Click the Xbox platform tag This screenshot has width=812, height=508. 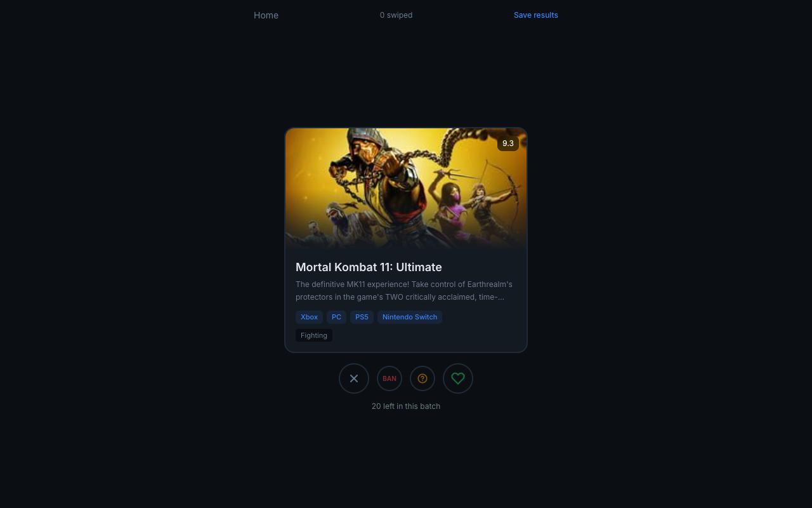tap(309, 317)
